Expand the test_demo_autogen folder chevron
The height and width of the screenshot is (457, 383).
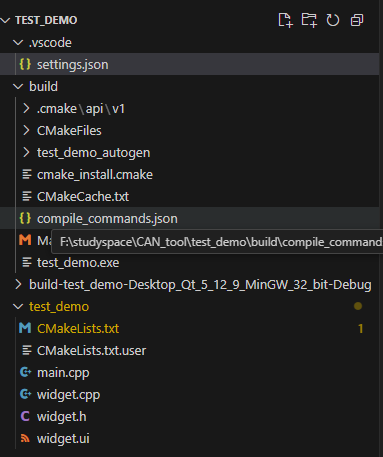point(26,152)
